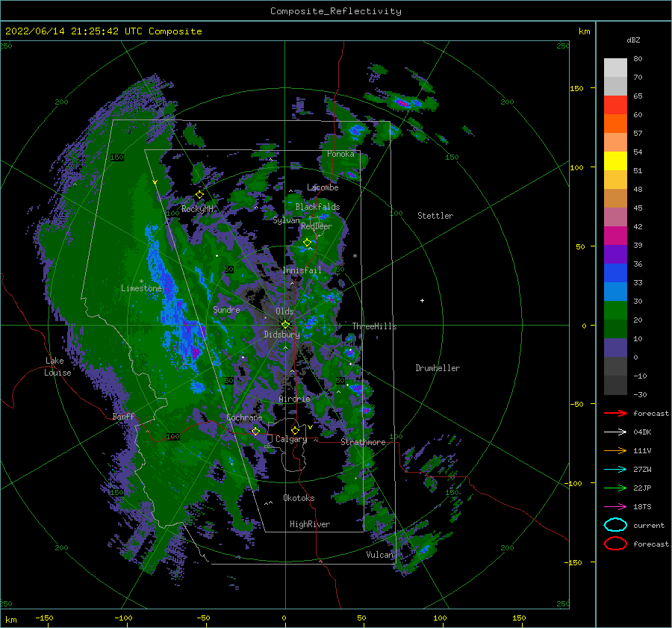Click the Ponoka town label
This screenshot has height=628, width=672.
[340, 154]
